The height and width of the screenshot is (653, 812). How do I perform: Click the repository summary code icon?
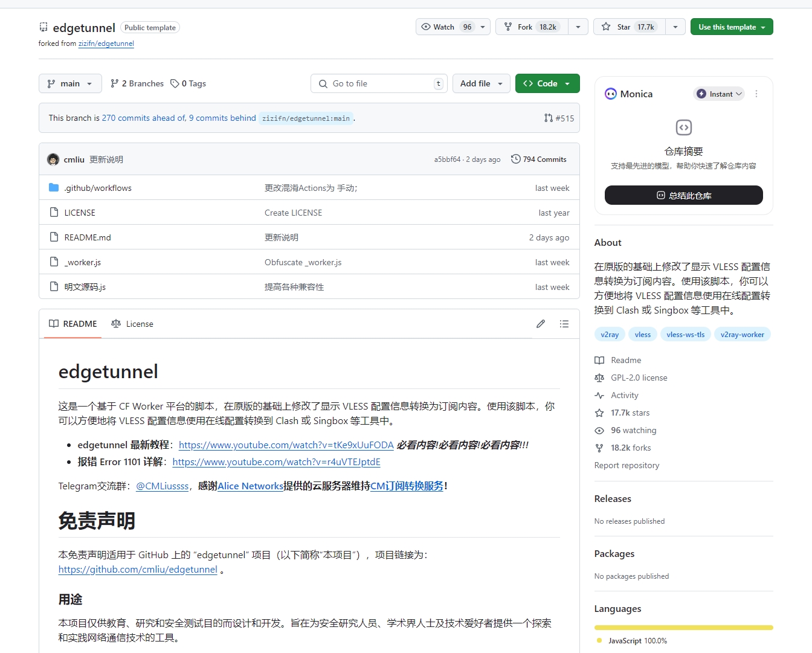click(683, 127)
